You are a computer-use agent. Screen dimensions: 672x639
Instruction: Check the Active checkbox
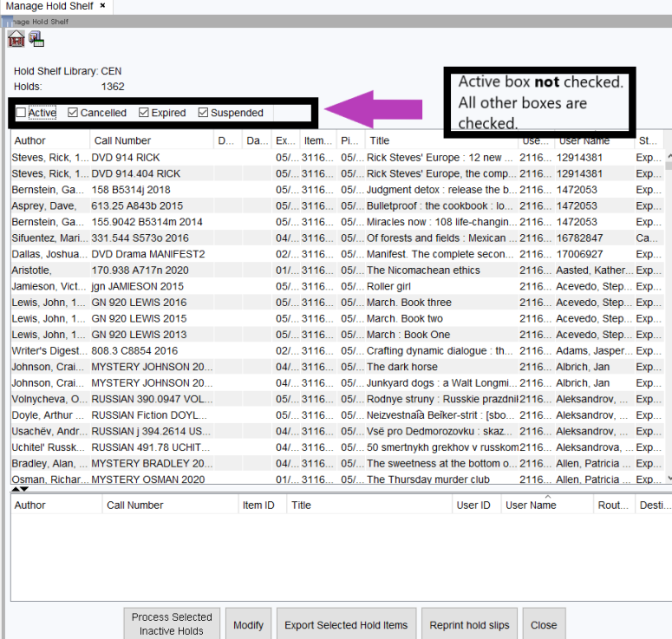tap(21, 113)
